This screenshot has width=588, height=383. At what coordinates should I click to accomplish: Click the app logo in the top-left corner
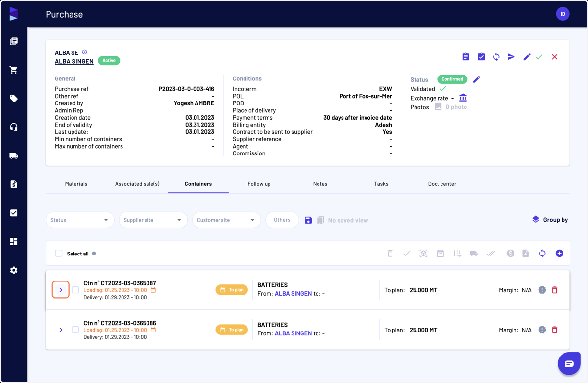[x=14, y=14]
